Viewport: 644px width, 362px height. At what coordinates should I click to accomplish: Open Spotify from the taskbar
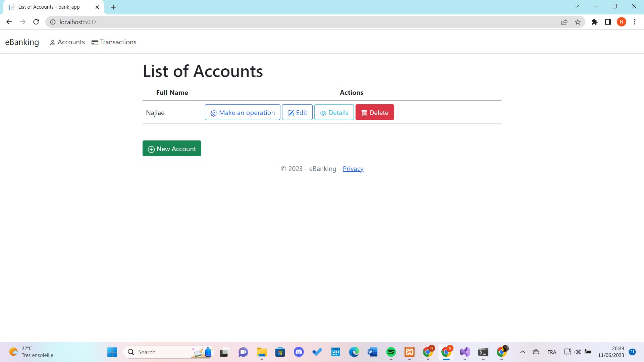[391, 352]
